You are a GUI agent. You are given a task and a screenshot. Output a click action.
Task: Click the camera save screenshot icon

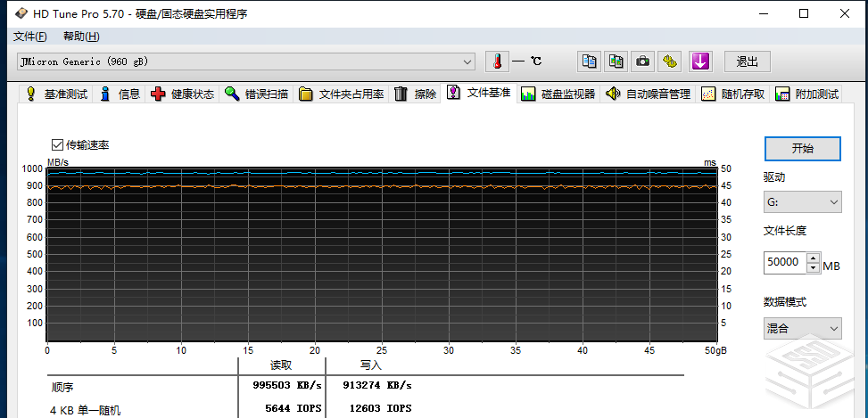[x=642, y=61]
